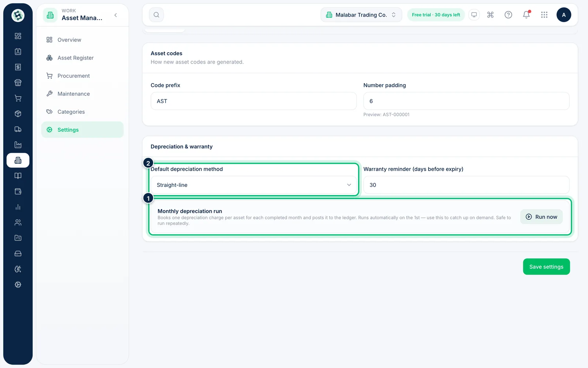Open the user avatar menu
Image resolution: width=588 pixels, height=368 pixels.
click(x=564, y=15)
